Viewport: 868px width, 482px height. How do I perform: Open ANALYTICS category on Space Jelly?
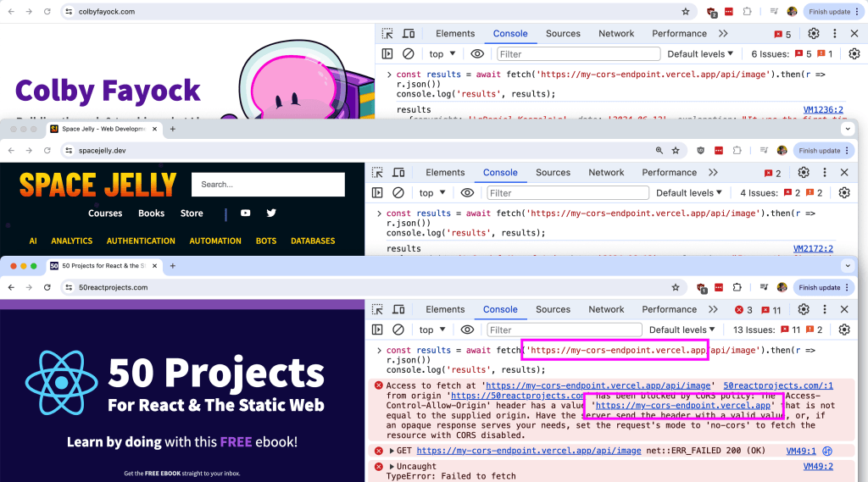(x=72, y=241)
